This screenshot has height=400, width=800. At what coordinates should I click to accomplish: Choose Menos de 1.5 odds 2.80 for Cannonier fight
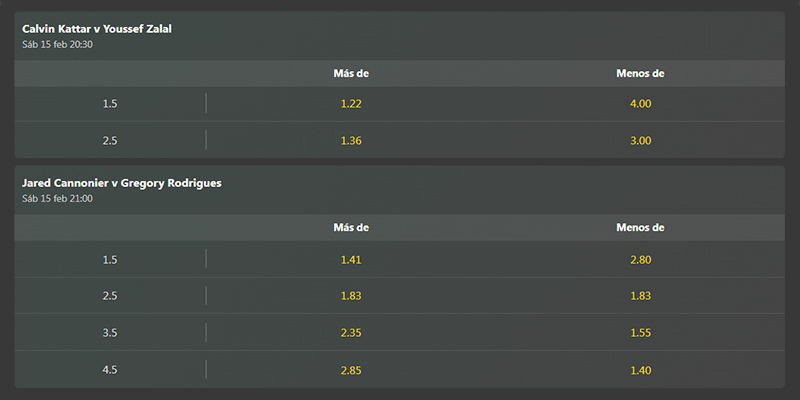coord(640,260)
